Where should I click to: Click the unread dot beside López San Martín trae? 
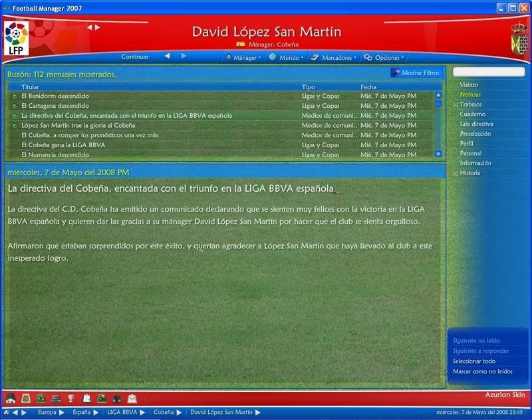point(14,126)
